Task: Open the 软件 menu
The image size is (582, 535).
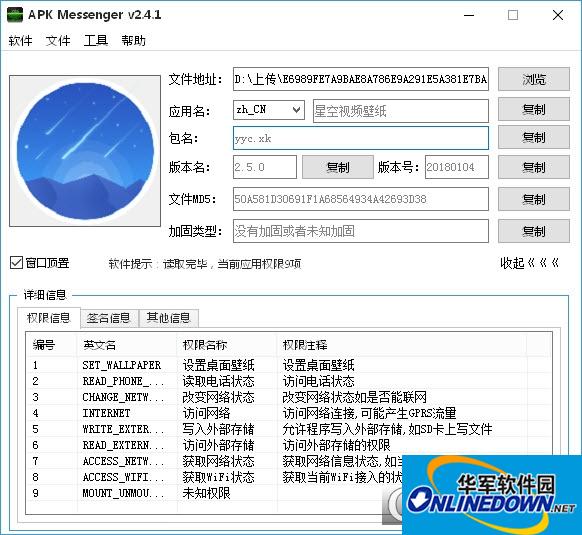Action: (20, 40)
